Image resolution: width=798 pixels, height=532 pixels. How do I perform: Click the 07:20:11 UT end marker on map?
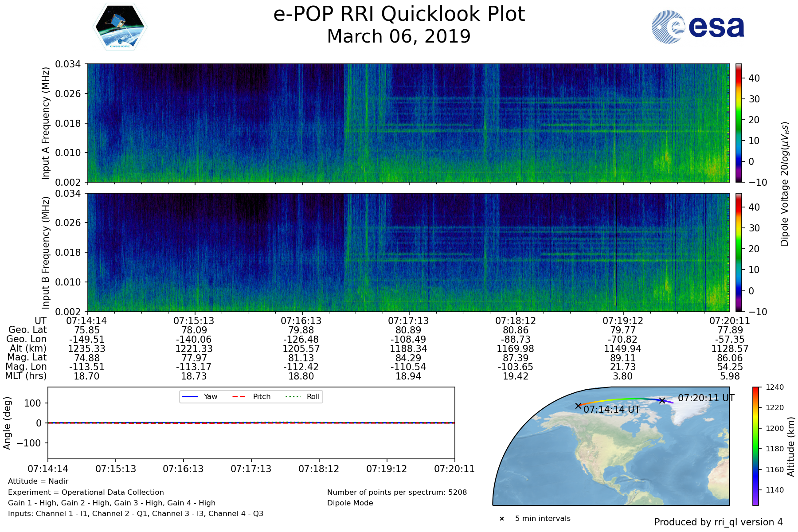(662, 400)
